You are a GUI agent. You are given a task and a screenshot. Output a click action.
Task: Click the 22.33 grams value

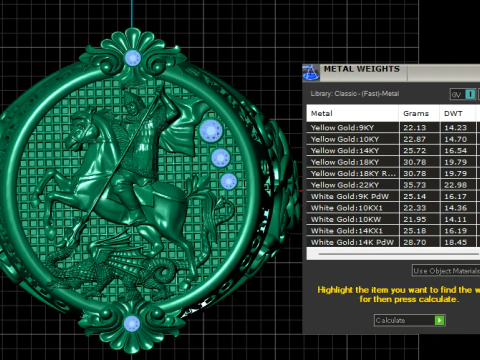tap(415, 208)
